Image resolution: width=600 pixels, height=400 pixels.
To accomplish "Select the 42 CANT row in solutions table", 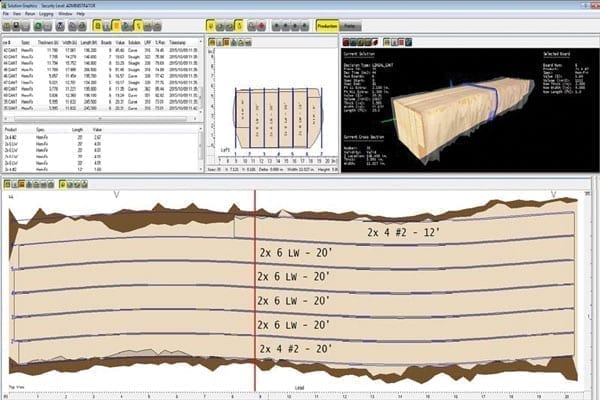I will point(101,50).
